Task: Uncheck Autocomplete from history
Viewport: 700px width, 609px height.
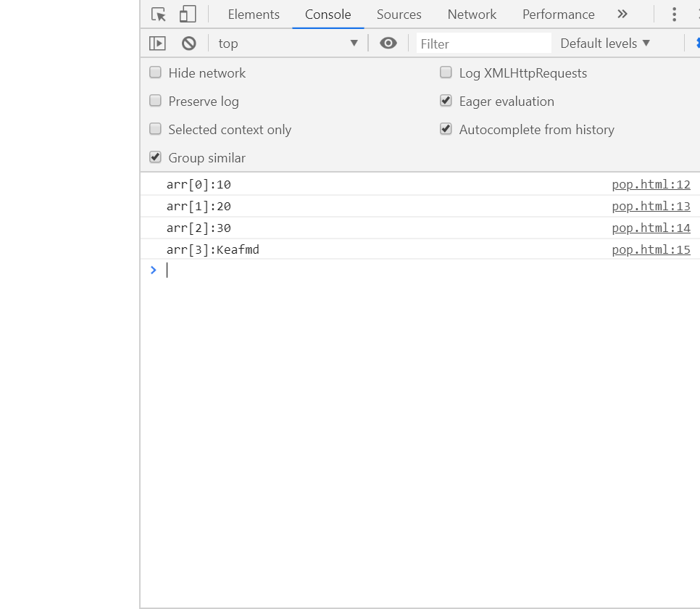Action: pos(446,128)
